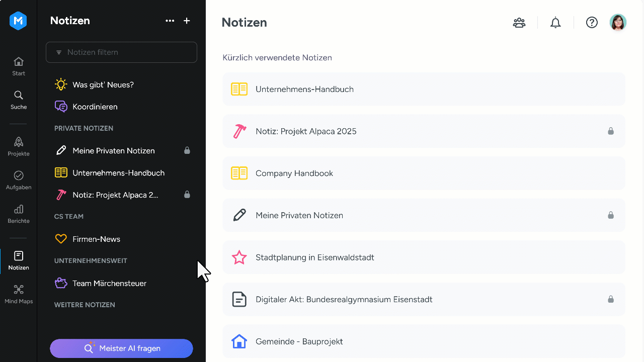
Task: Click the UNTERNEHMENSWEIT section header
Action: click(91, 260)
